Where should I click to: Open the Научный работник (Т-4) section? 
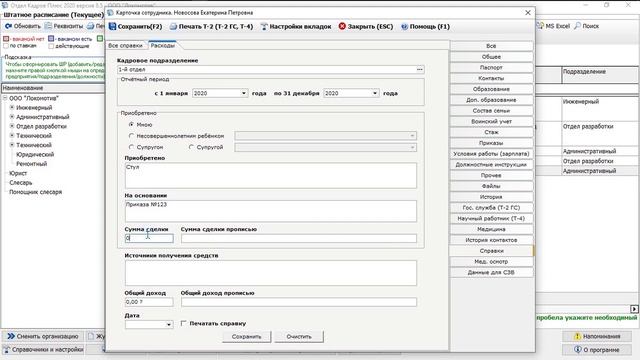pyautogui.click(x=491, y=218)
